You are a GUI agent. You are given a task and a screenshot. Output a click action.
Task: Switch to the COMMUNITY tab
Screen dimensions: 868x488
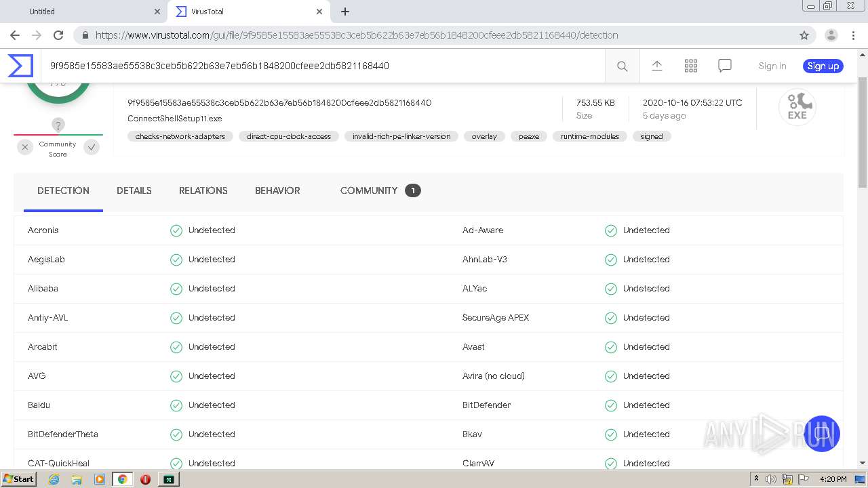point(380,190)
